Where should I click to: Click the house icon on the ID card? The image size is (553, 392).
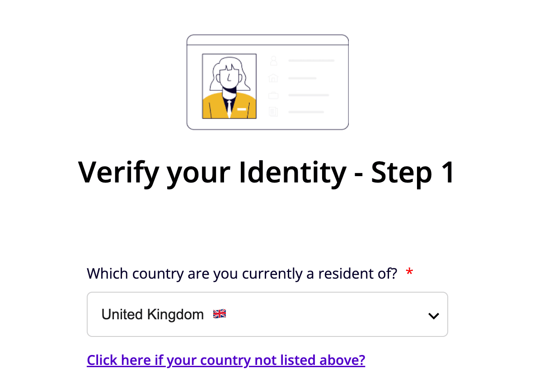tap(273, 78)
